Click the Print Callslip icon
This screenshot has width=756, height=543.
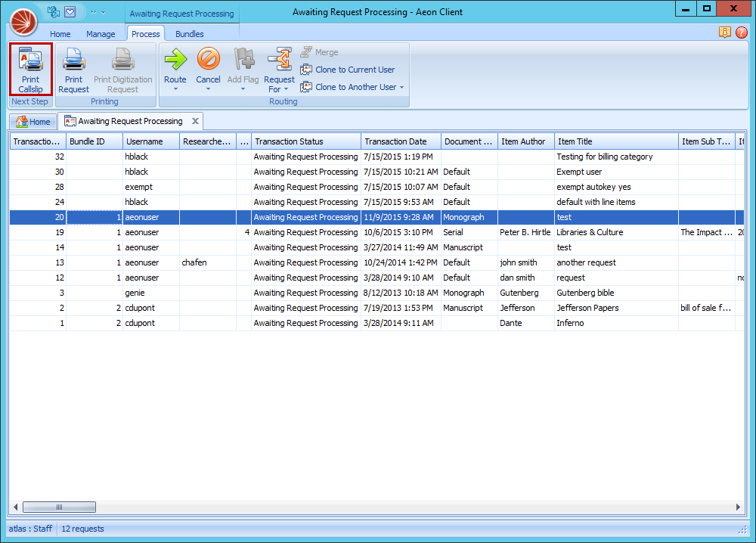pyautogui.click(x=30, y=60)
